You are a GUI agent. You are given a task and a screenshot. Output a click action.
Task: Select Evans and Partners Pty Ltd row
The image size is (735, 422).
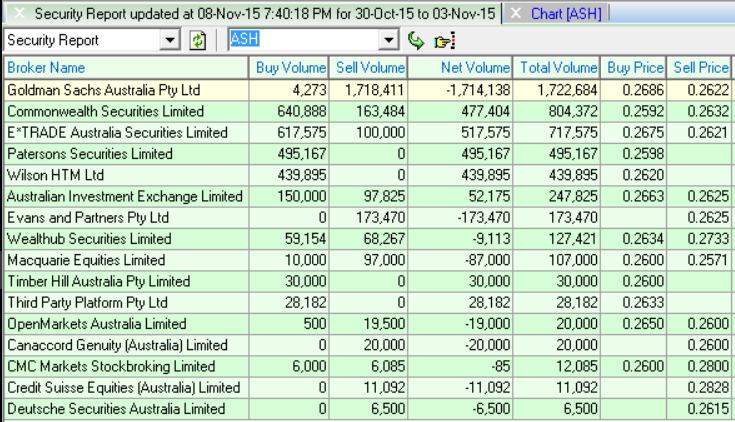point(368,218)
